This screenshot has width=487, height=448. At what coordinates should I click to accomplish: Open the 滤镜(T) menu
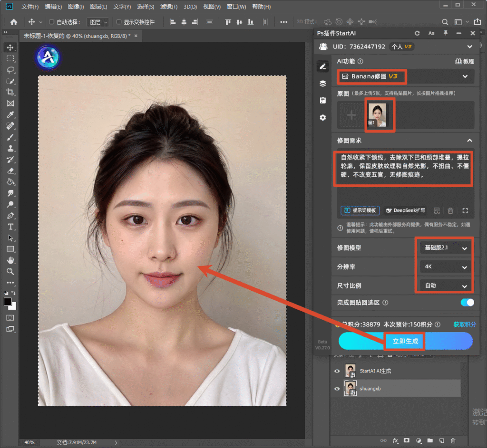[169, 7]
